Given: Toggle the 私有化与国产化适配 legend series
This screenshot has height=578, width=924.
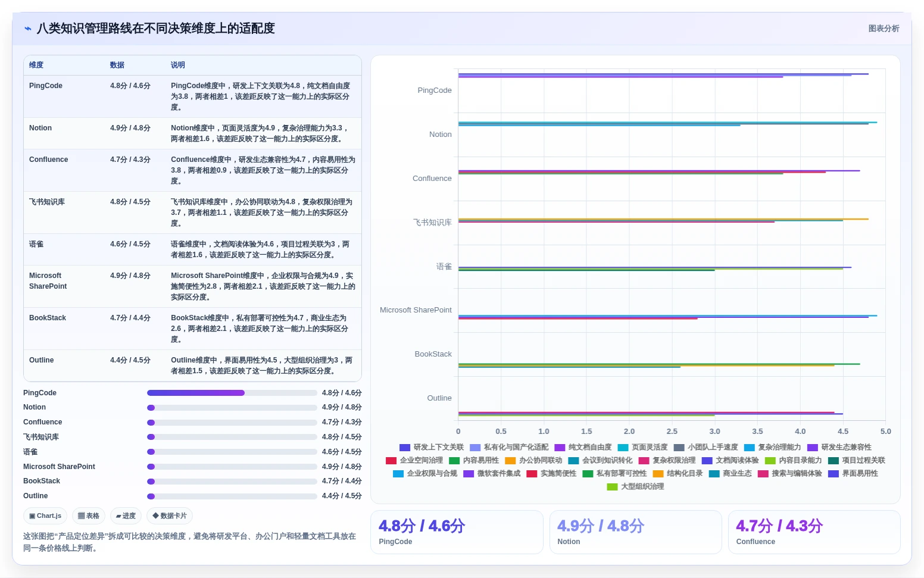Looking at the screenshot, I should pos(509,447).
